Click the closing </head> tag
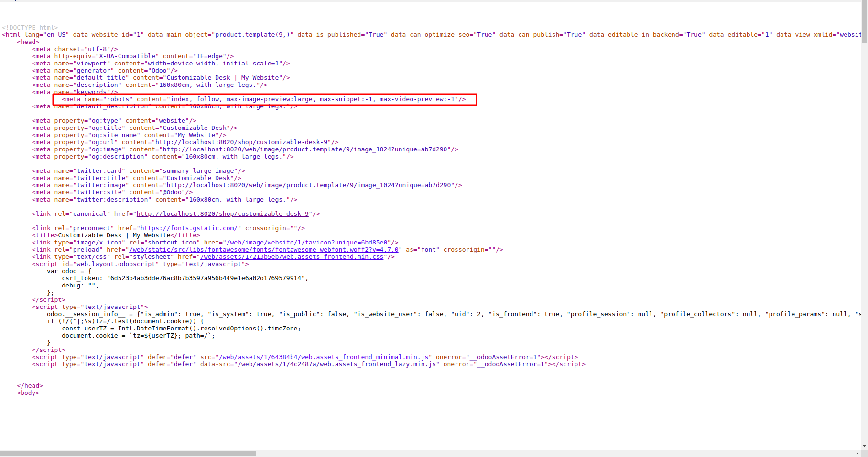 click(x=30, y=386)
